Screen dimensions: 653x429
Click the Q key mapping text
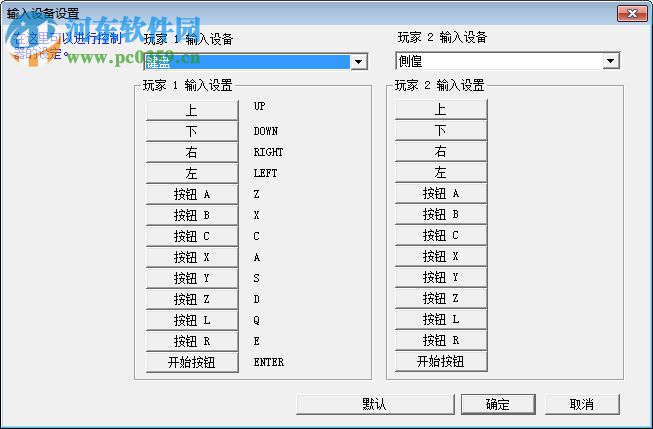(x=257, y=320)
